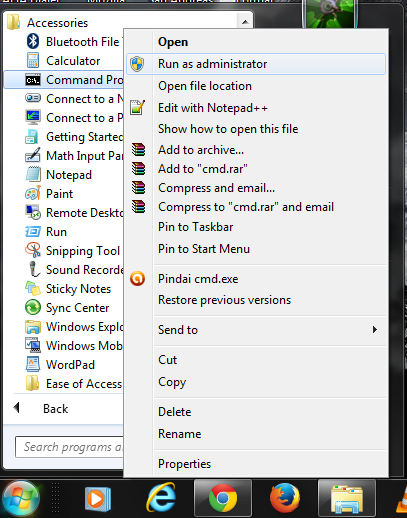407x518 pixels.
Task: Click the Windows Mobility Center icon
Action: tap(33, 345)
